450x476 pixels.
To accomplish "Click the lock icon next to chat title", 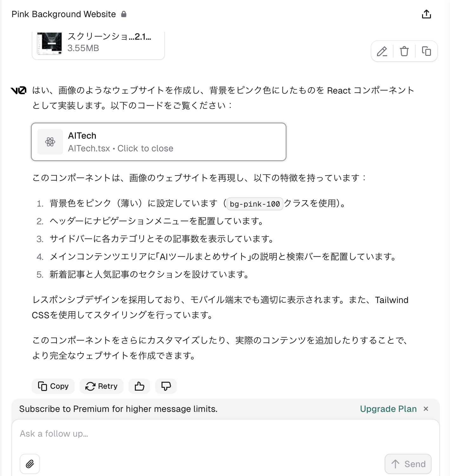I will pyautogui.click(x=124, y=14).
